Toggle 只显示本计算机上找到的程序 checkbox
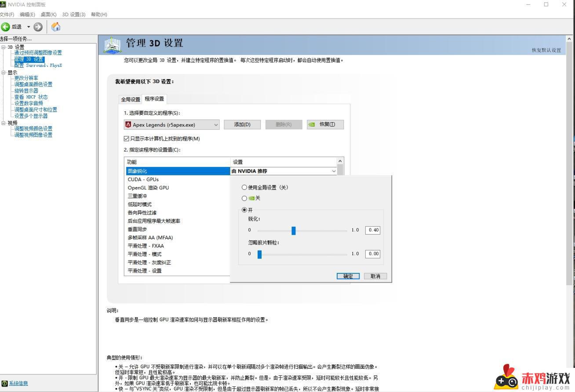 pyautogui.click(x=127, y=138)
